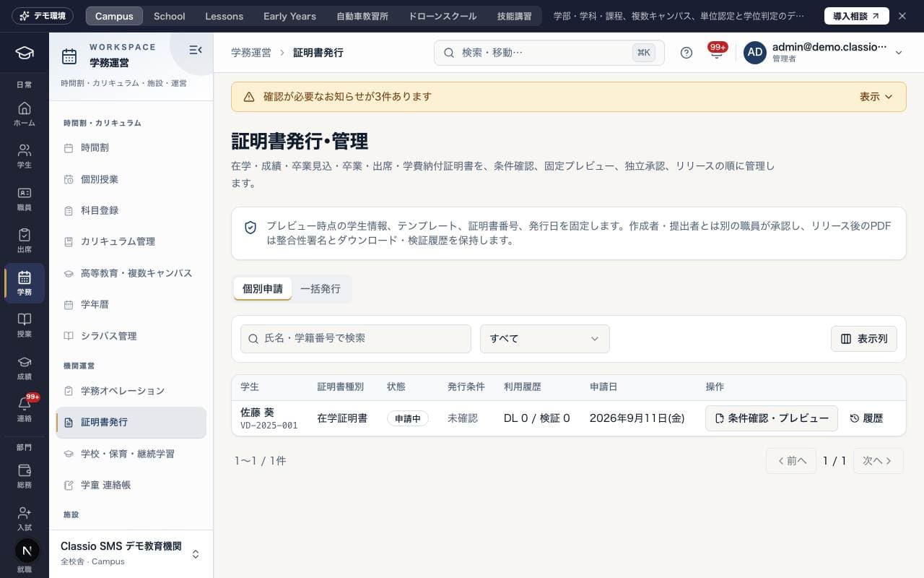Screen dimensions: 924x578
Task: Focus the 氏名・学籍番号で検索 field
Action: coord(356,339)
